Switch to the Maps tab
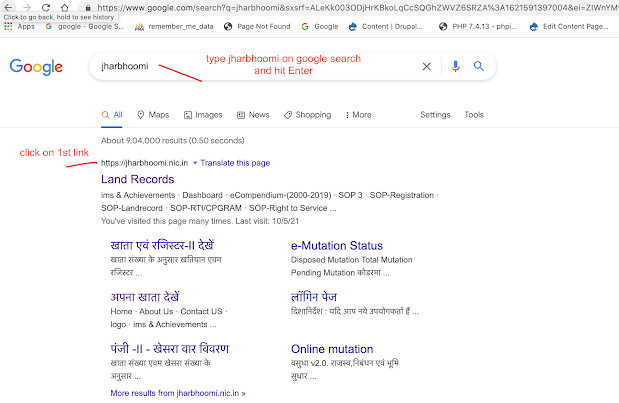The image size is (619, 403). (x=153, y=115)
